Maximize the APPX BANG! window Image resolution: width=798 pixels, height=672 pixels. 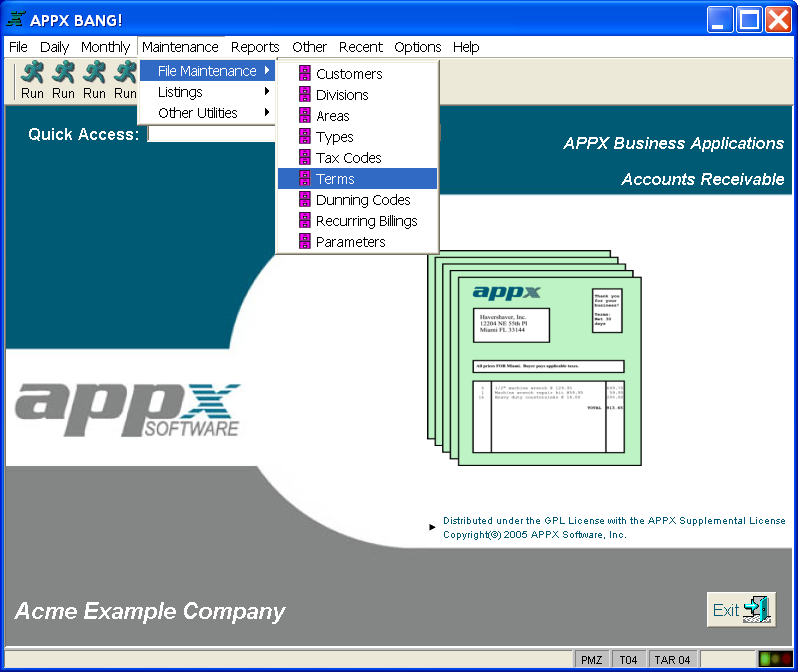click(749, 20)
